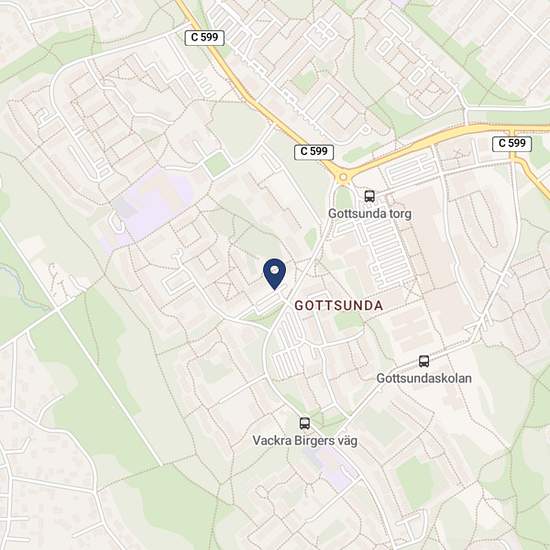Viewport: 550px width, 550px height.
Task: Click the roundabout on the yellow C 599 road
Action: coord(343,177)
